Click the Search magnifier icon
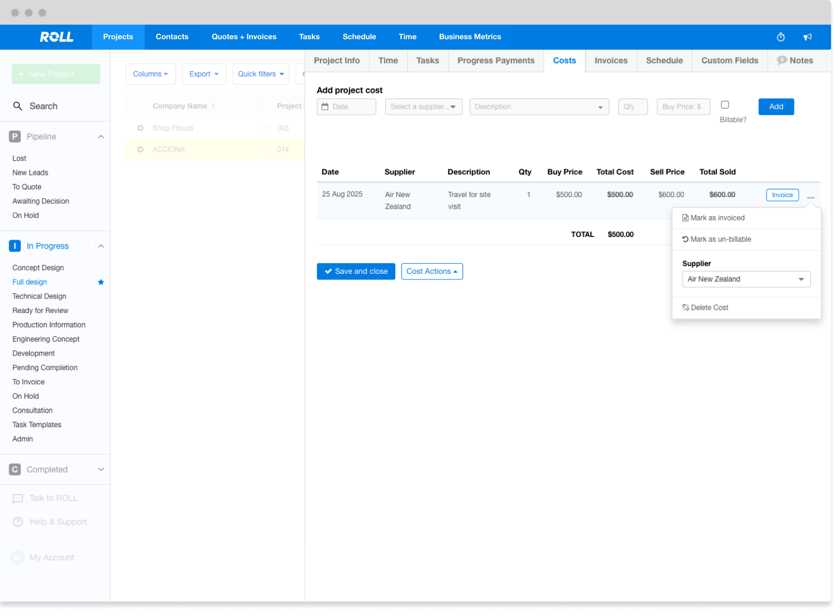Image resolution: width=840 pixels, height=616 pixels. tap(18, 106)
